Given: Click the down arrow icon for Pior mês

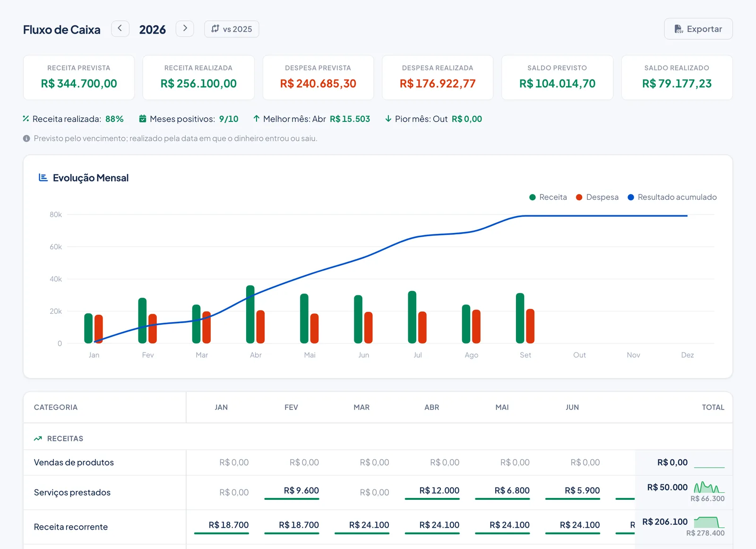Looking at the screenshot, I should pos(388,119).
